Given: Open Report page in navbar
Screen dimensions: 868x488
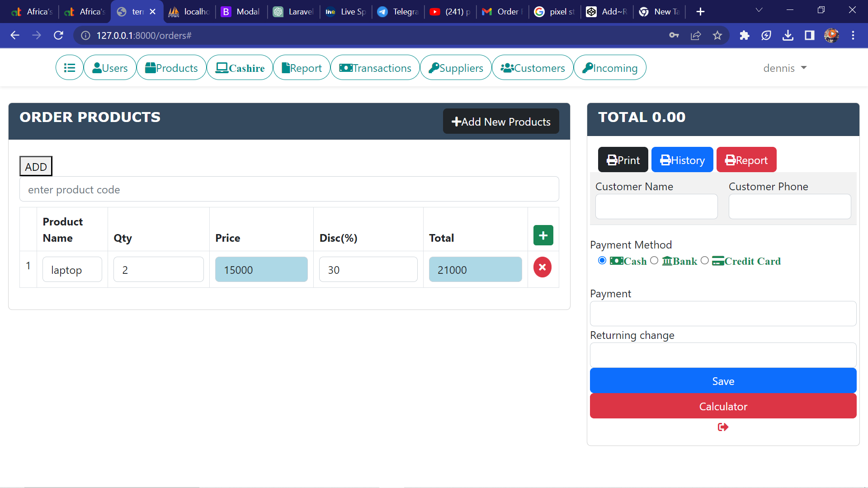Looking at the screenshot, I should [x=302, y=68].
